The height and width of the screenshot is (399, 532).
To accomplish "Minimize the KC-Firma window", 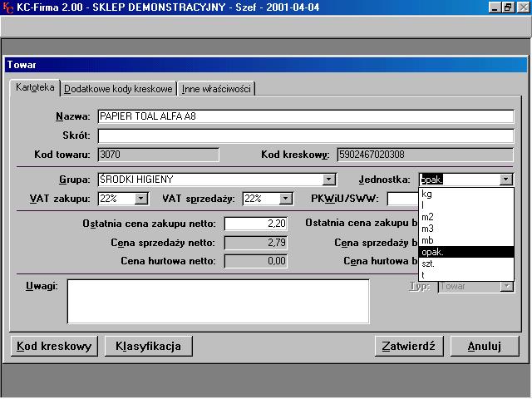I will coord(495,7).
